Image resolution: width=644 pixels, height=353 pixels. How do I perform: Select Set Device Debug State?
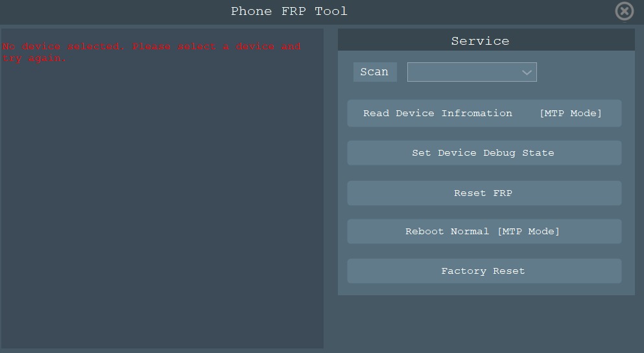(484, 153)
